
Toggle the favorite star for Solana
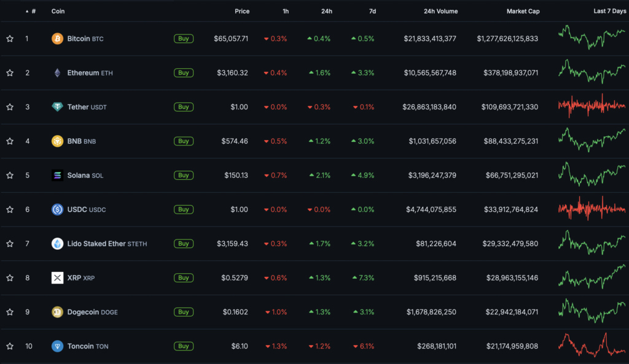click(10, 176)
